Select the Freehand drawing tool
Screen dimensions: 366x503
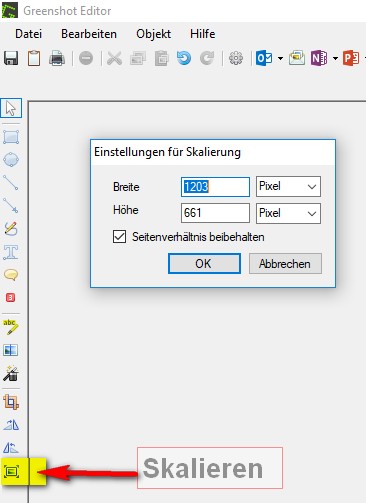11,229
